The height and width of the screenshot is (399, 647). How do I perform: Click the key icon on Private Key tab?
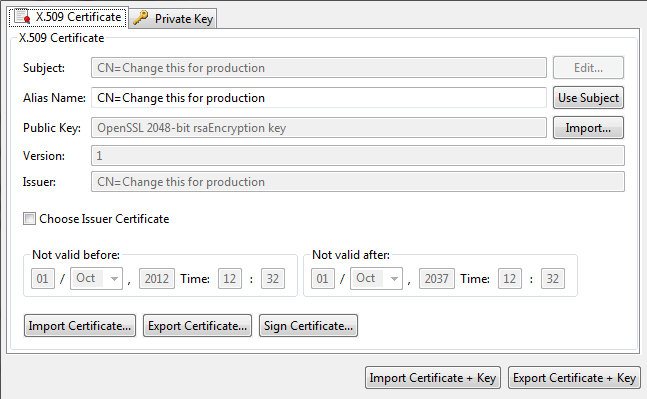[141, 18]
